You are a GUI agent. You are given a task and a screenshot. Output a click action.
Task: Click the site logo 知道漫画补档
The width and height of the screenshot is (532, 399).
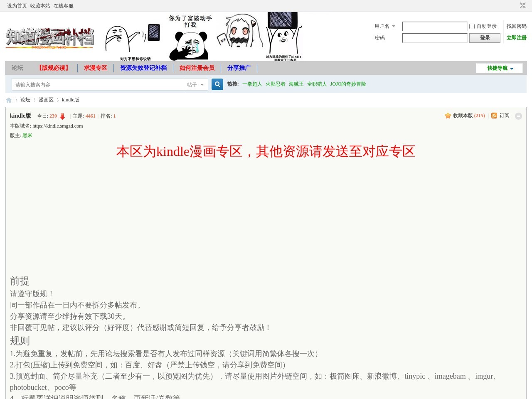[50, 37]
